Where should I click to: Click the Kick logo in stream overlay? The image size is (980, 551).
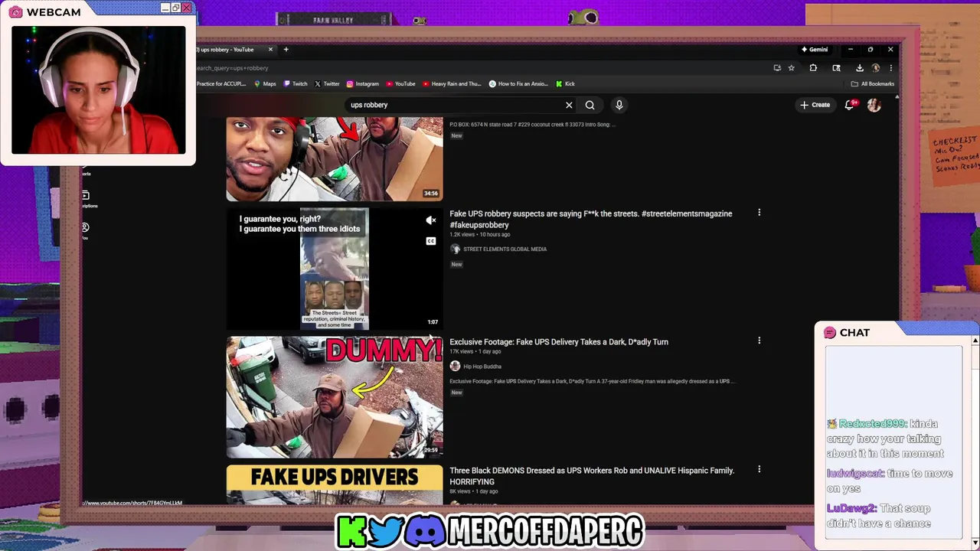click(x=351, y=531)
